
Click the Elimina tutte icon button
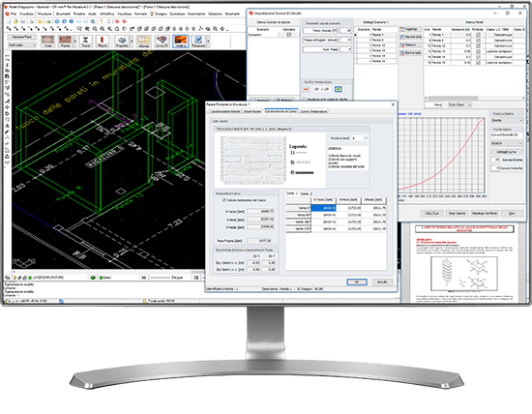[x=410, y=53]
